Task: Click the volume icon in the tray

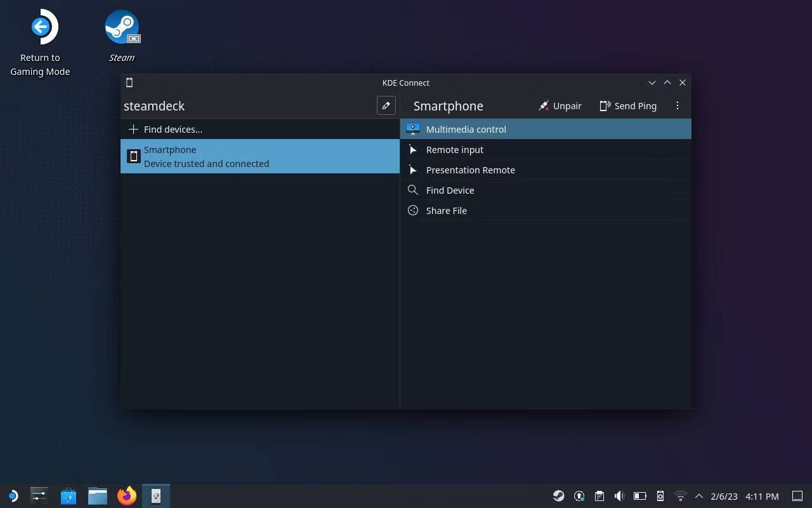Action: click(619, 496)
